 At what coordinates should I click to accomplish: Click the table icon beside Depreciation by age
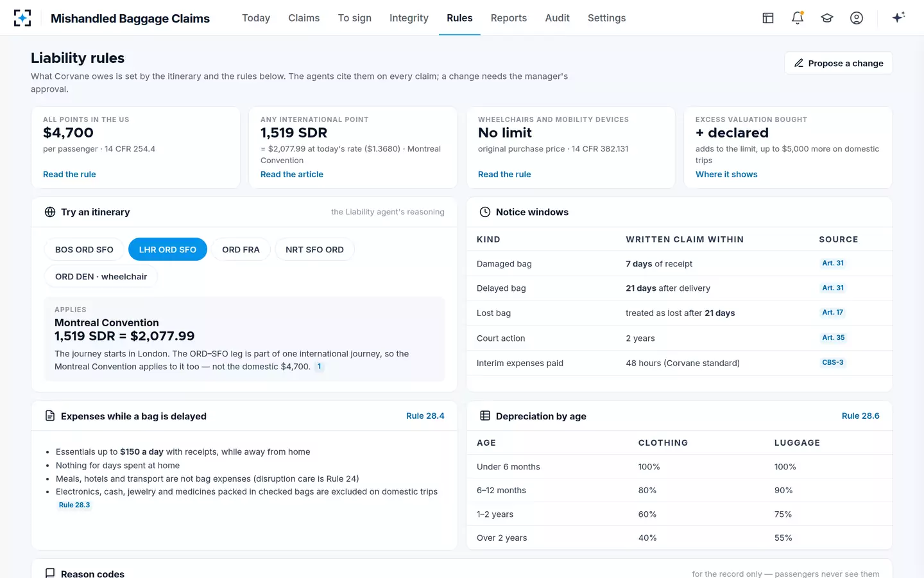pyautogui.click(x=485, y=416)
